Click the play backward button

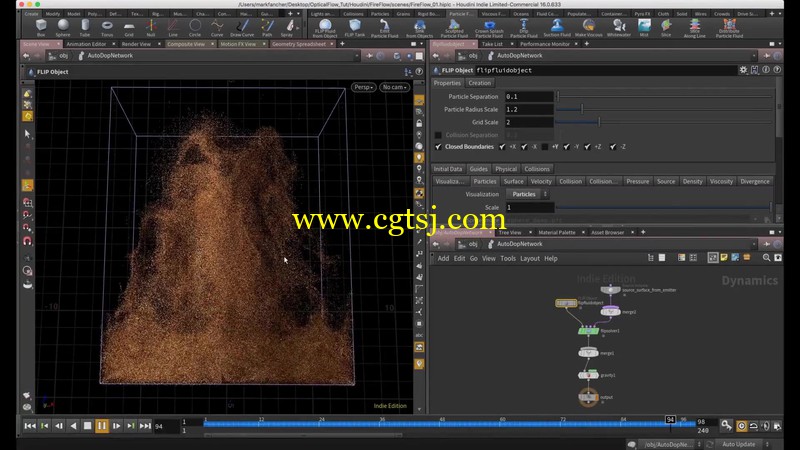(x=73, y=426)
